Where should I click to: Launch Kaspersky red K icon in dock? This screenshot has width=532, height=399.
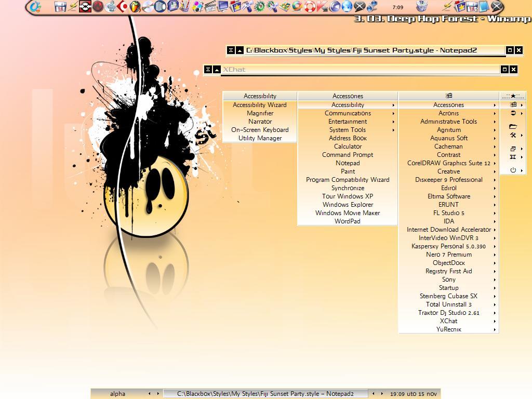[322, 6]
